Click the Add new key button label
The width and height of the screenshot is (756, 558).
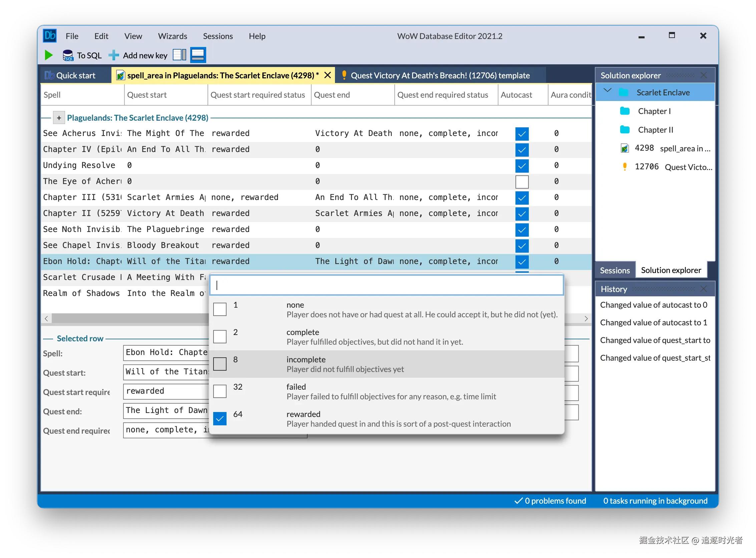pyautogui.click(x=145, y=55)
